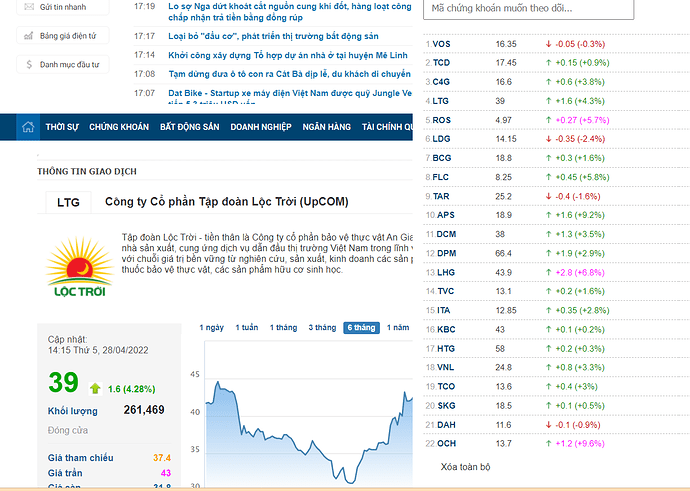Image resolution: width=690 pixels, height=491 pixels.
Task: Click the Gửi tin nhanh link label
Action: click(63, 7)
